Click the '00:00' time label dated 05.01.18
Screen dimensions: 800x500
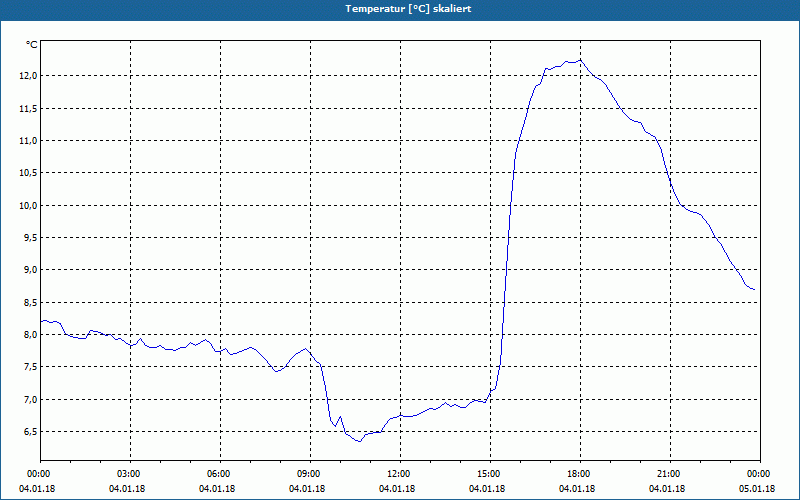click(760, 474)
